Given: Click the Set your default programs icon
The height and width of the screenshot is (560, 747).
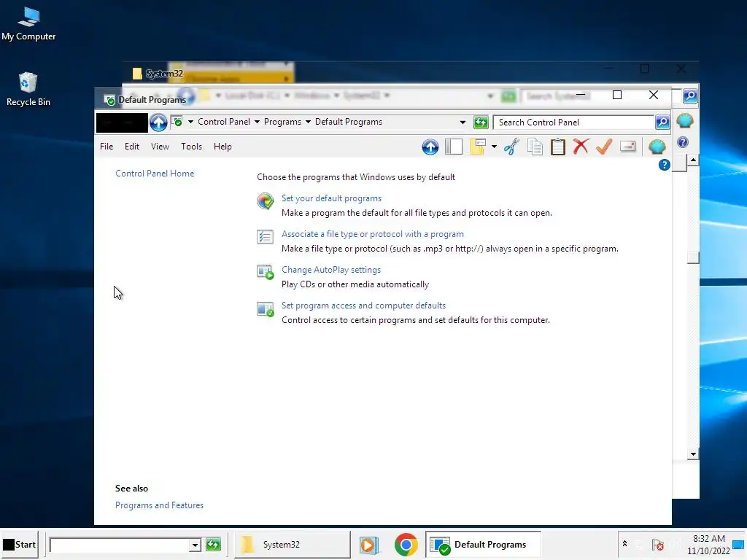Looking at the screenshot, I should [x=265, y=201].
